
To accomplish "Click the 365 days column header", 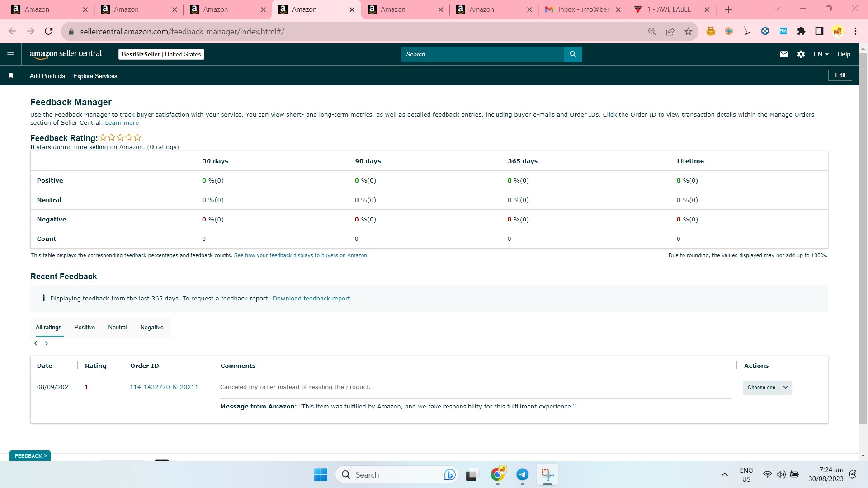I will [x=523, y=161].
